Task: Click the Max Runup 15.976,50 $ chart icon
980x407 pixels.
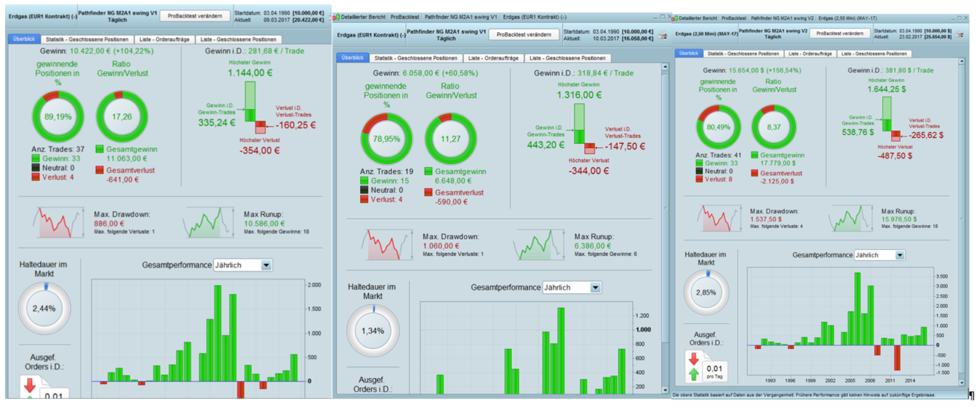Action: [851, 218]
